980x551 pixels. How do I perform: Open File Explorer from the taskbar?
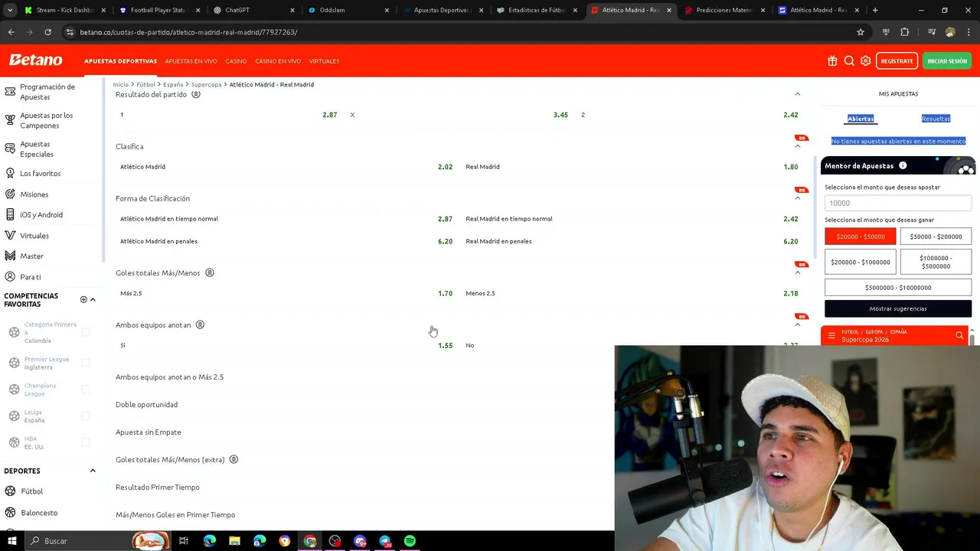234,541
